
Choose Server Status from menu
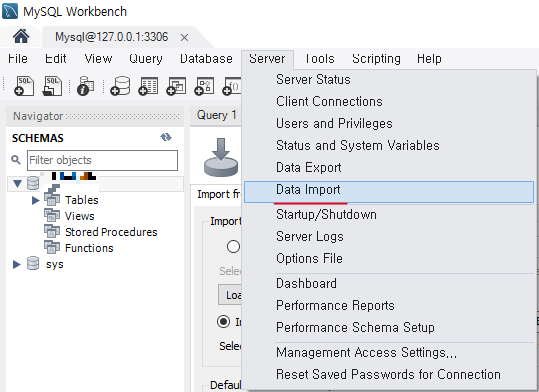click(389, 80)
